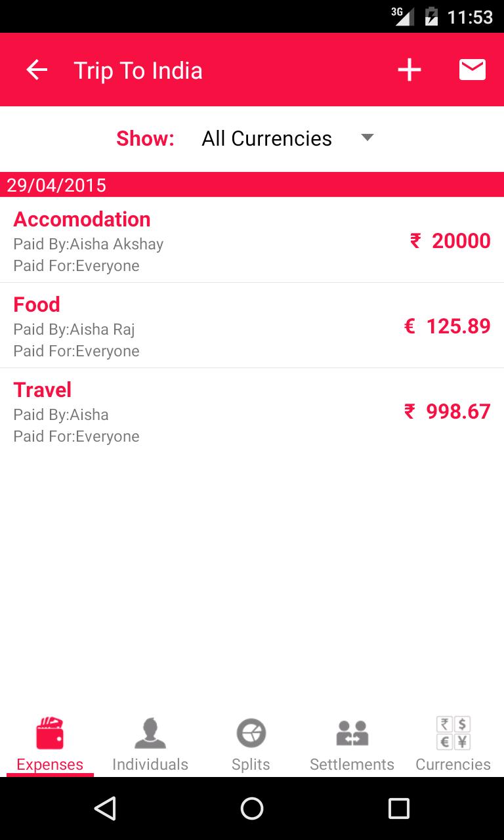This screenshot has width=504, height=840.
Task: Expand the currency filter dropdown arrow
Action: (367, 137)
